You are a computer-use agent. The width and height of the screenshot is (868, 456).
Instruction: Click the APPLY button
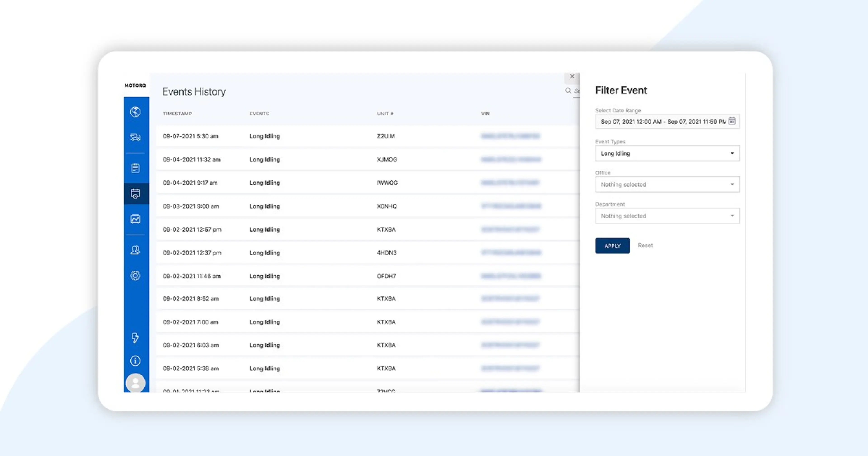(612, 246)
